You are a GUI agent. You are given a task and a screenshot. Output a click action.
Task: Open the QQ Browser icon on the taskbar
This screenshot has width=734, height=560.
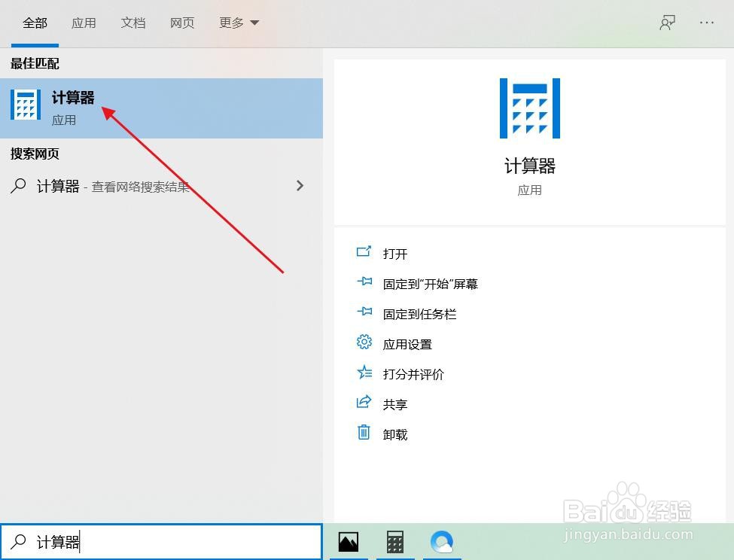tap(442, 541)
